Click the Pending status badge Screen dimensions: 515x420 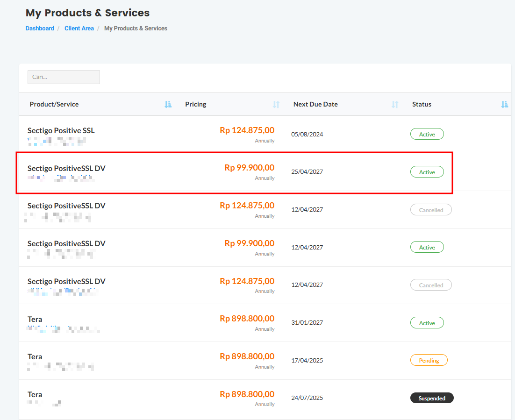[429, 360]
